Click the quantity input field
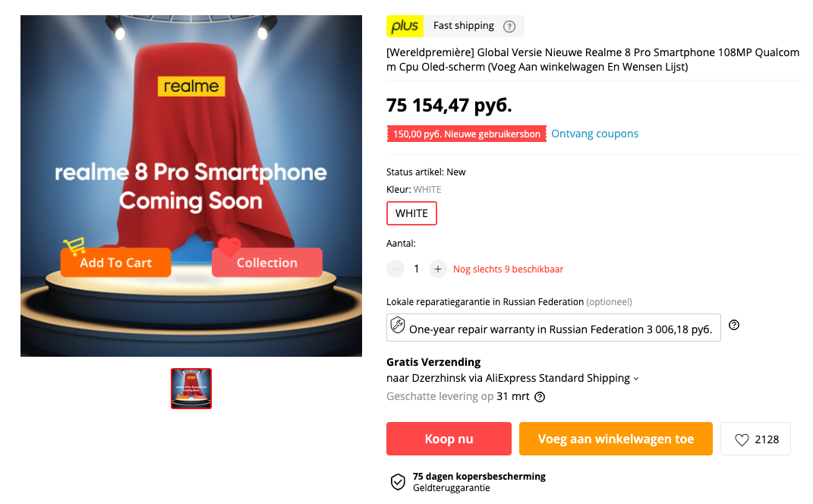This screenshot has height=504, width=813. pos(416,269)
